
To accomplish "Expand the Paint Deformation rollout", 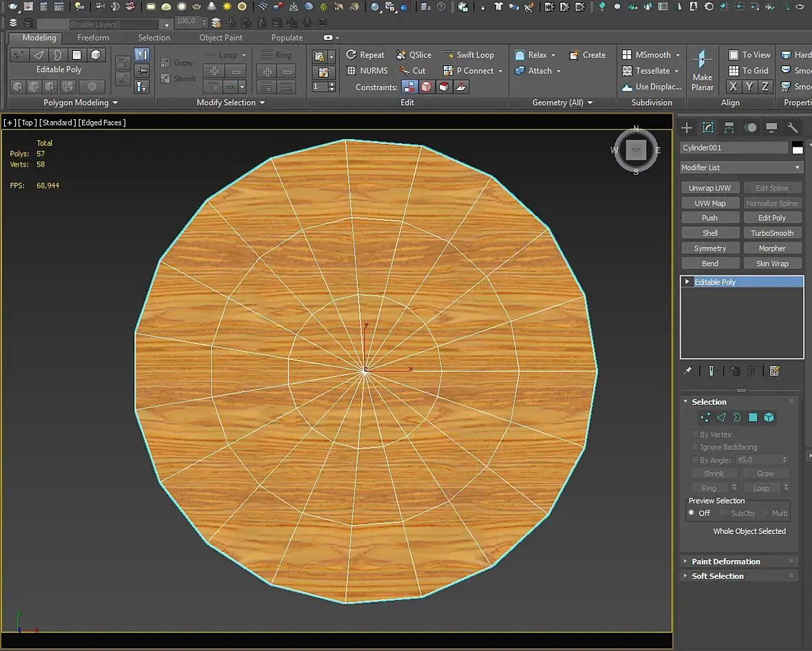I will pos(725,562).
